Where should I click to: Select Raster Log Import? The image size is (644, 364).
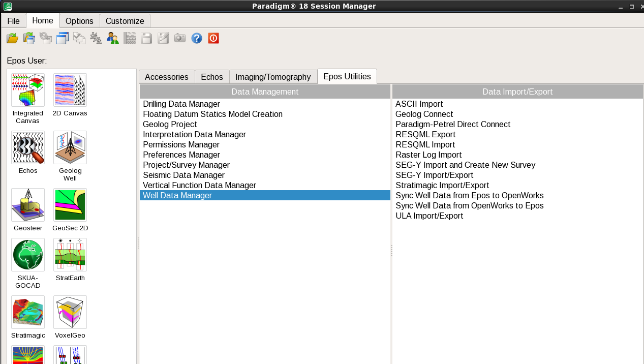point(517,155)
